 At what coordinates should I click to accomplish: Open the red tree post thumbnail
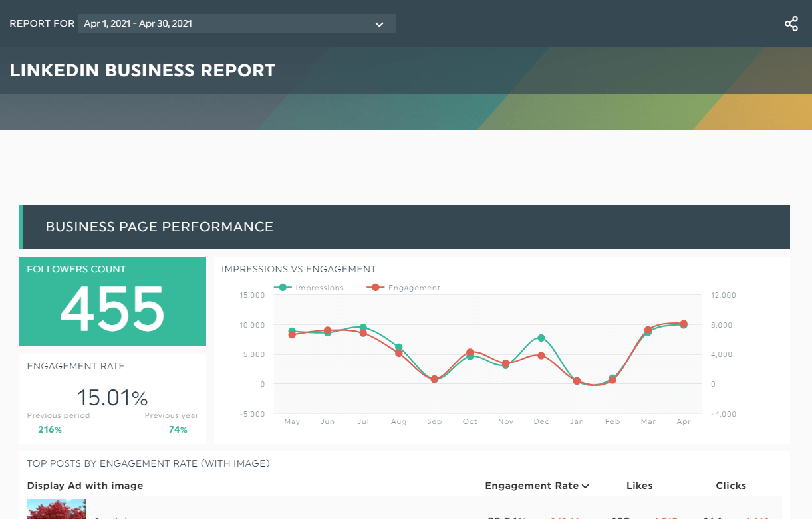(x=57, y=509)
